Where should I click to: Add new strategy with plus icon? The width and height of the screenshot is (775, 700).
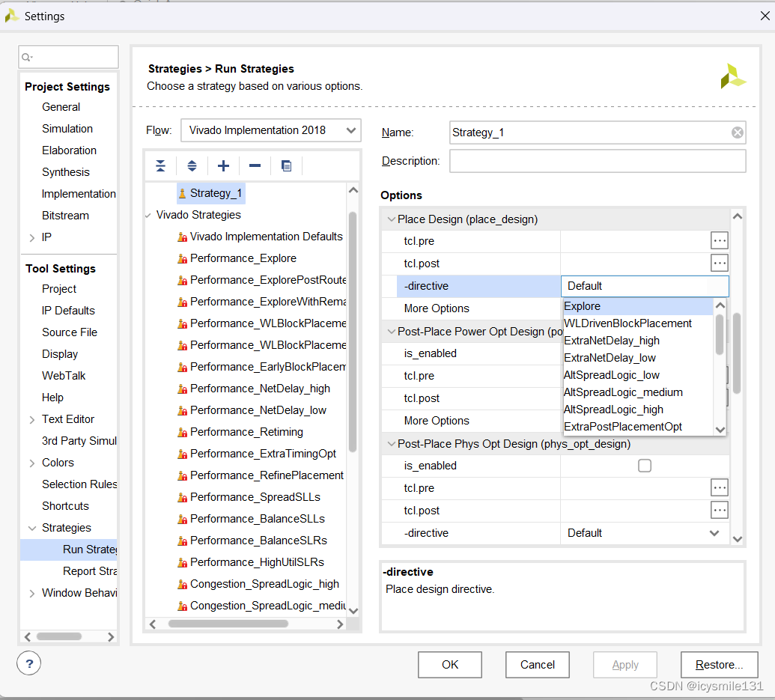[223, 166]
